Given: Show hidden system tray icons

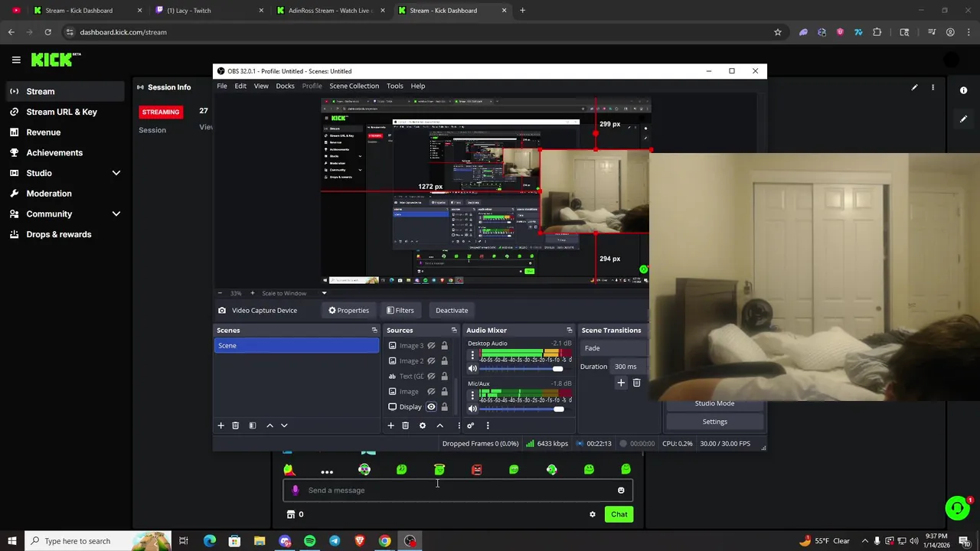Looking at the screenshot, I should (865, 541).
